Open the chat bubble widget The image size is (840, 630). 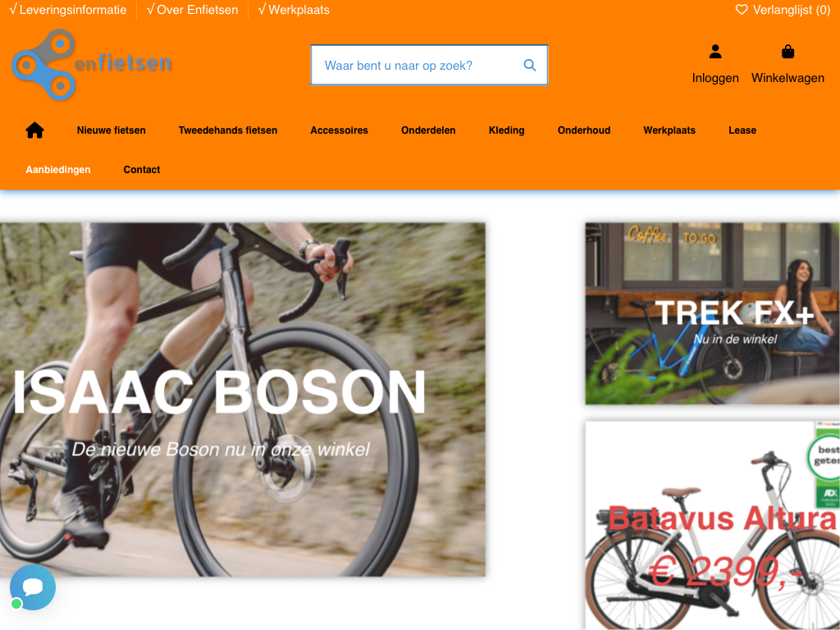(33, 587)
